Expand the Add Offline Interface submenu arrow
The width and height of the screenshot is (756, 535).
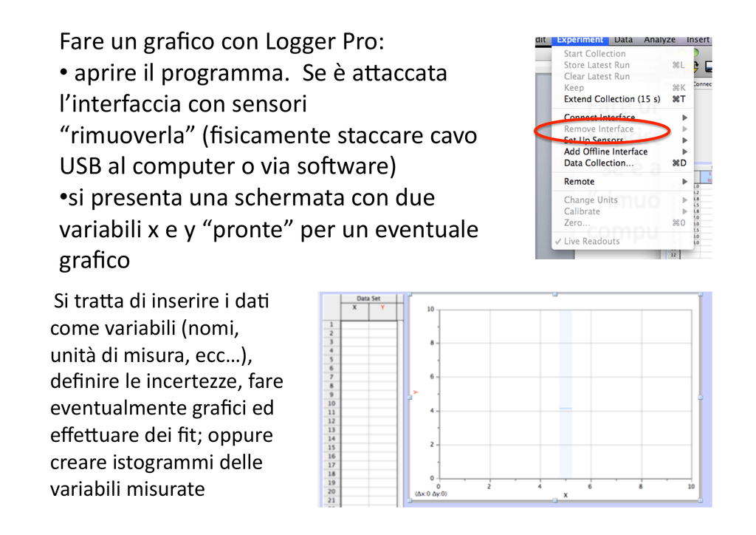684,151
